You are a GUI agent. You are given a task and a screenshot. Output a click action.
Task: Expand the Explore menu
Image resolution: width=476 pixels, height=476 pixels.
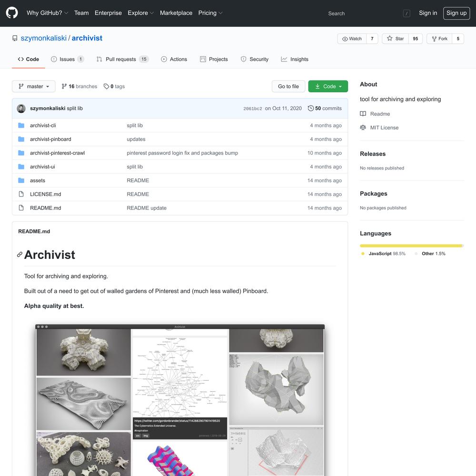tap(140, 13)
